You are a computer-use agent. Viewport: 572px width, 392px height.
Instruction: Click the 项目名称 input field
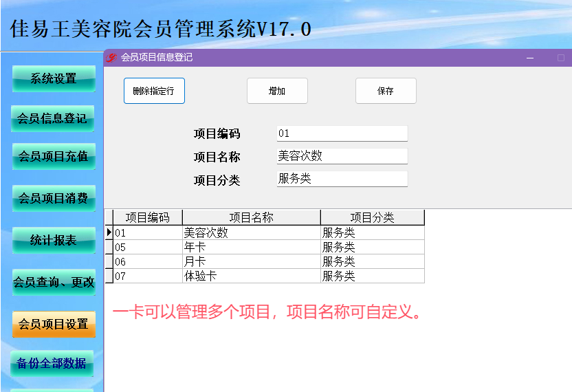[x=342, y=156]
